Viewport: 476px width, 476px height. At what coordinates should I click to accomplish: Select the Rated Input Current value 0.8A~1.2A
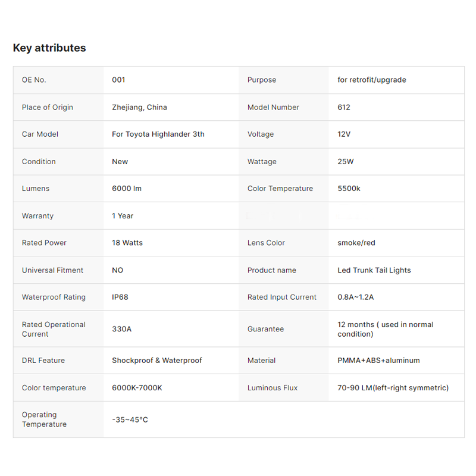355,297
